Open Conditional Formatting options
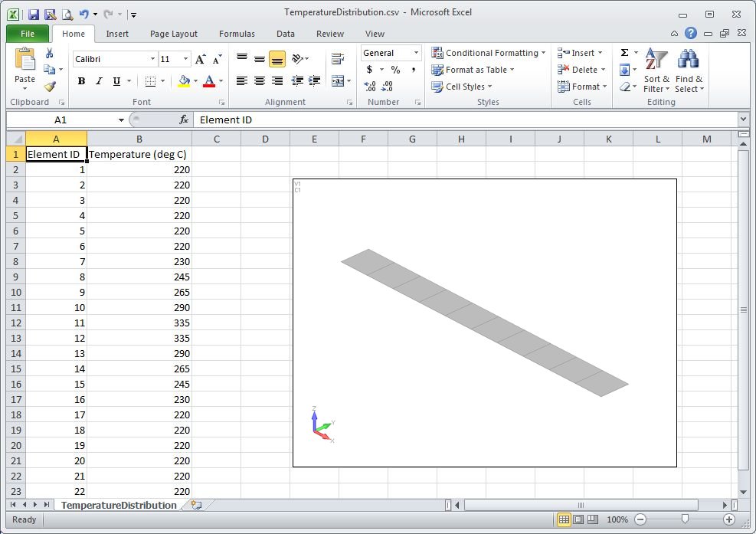Viewport: 756px width, 534px height. pos(486,53)
